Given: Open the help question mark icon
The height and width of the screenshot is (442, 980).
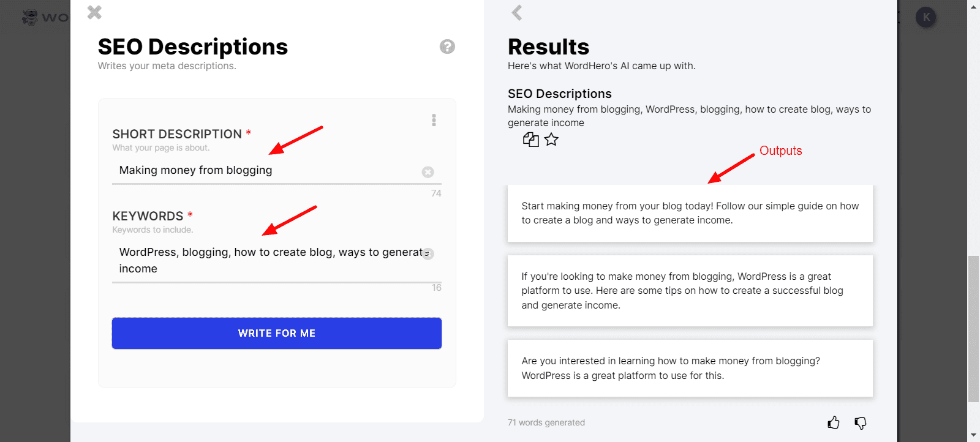Looking at the screenshot, I should coord(447,47).
